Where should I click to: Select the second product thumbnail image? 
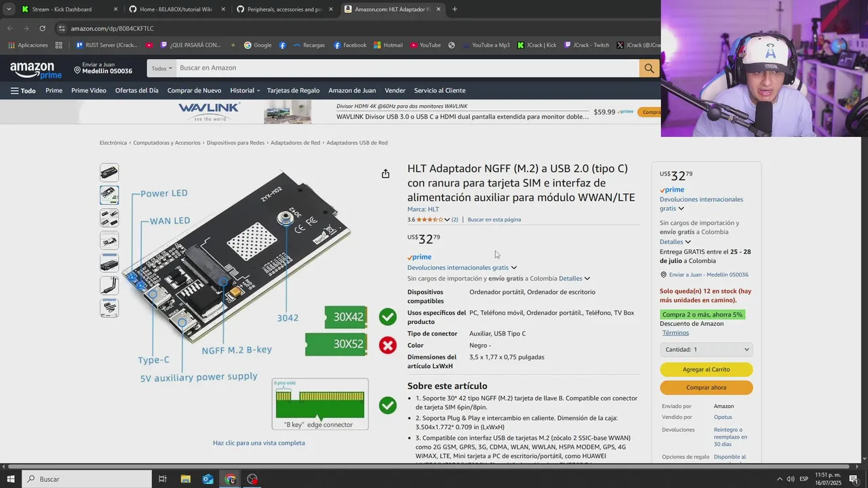pyautogui.click(x=109, y=195)
